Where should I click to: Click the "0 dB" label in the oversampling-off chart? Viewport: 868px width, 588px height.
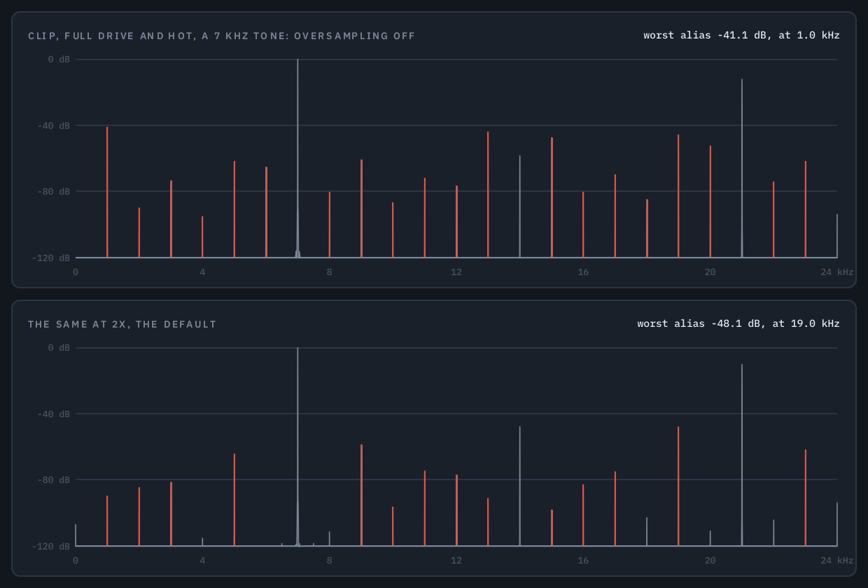coord(59,59)
